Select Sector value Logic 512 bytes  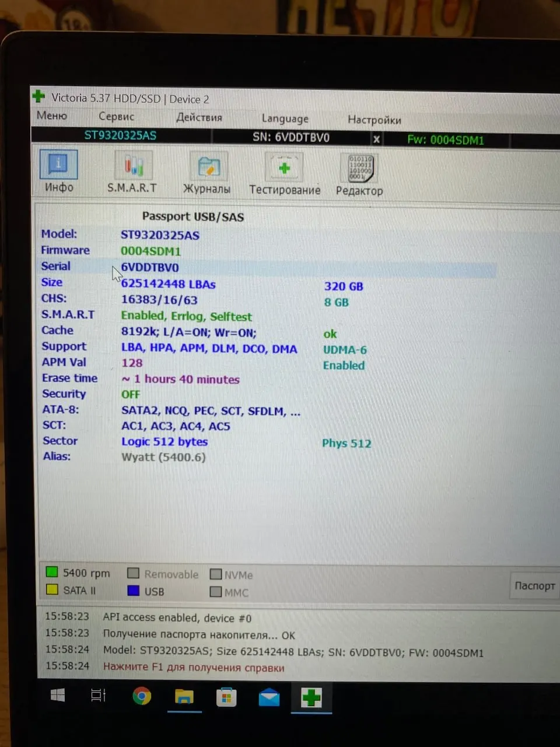(x=164, y=442)
